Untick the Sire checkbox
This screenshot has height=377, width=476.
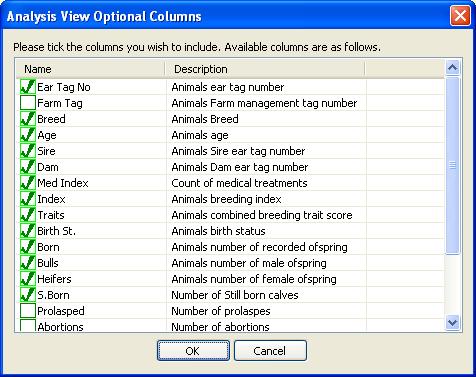click(x=28, y=151)
